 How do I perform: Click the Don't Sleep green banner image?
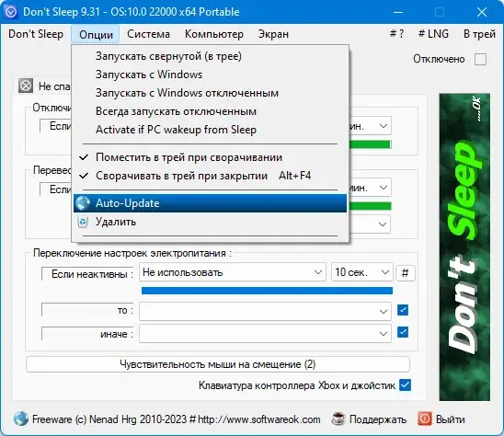click(464, 247)
